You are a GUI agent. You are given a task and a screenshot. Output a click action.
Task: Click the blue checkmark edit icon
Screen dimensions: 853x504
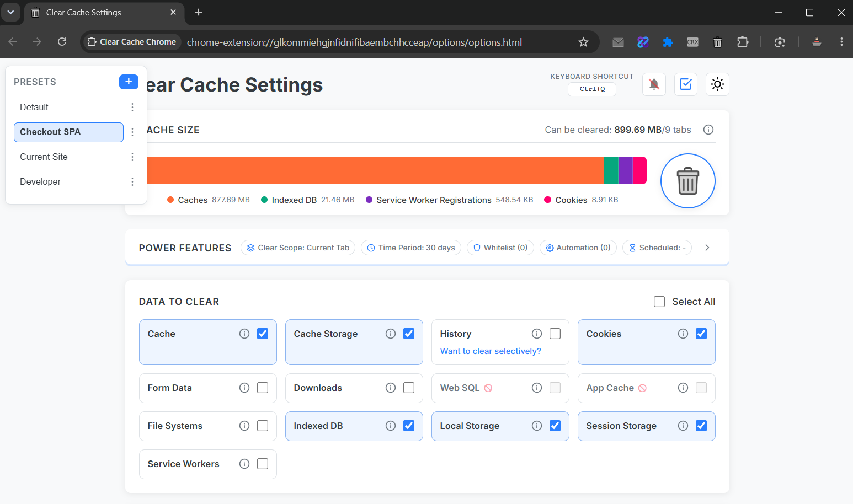[686, 84]
